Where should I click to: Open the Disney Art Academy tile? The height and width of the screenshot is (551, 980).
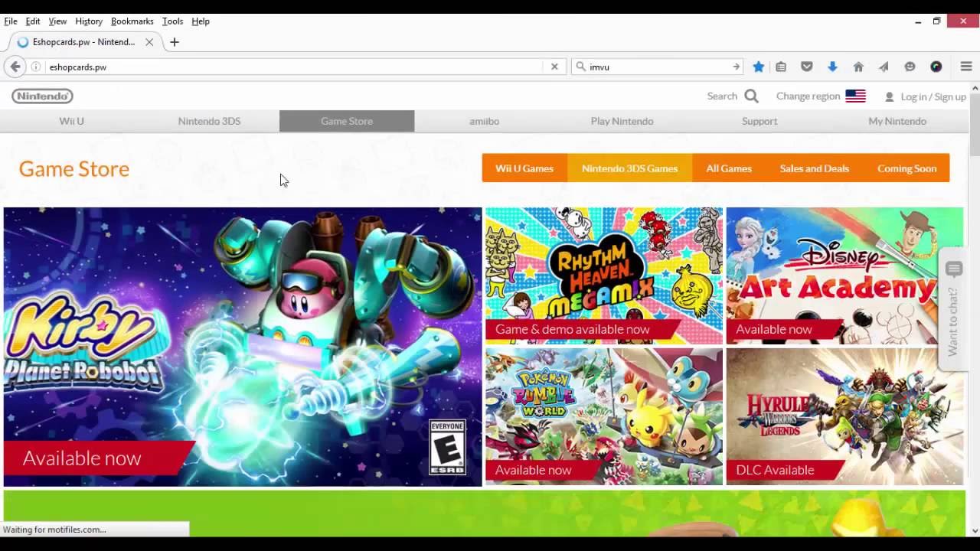point(844,275)
